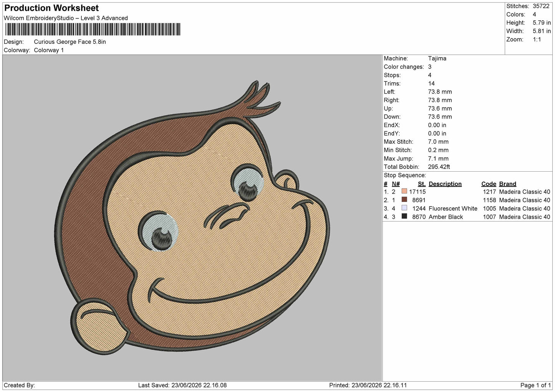Click the stitch count '35722'
Screen dimensions: 555x392
[x=541, y=6]
